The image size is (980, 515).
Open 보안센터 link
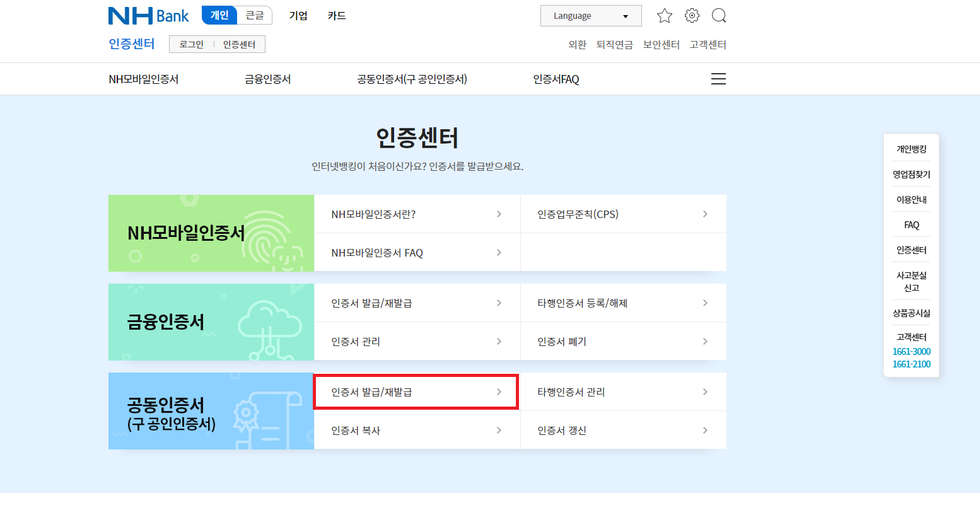[662, 45]
